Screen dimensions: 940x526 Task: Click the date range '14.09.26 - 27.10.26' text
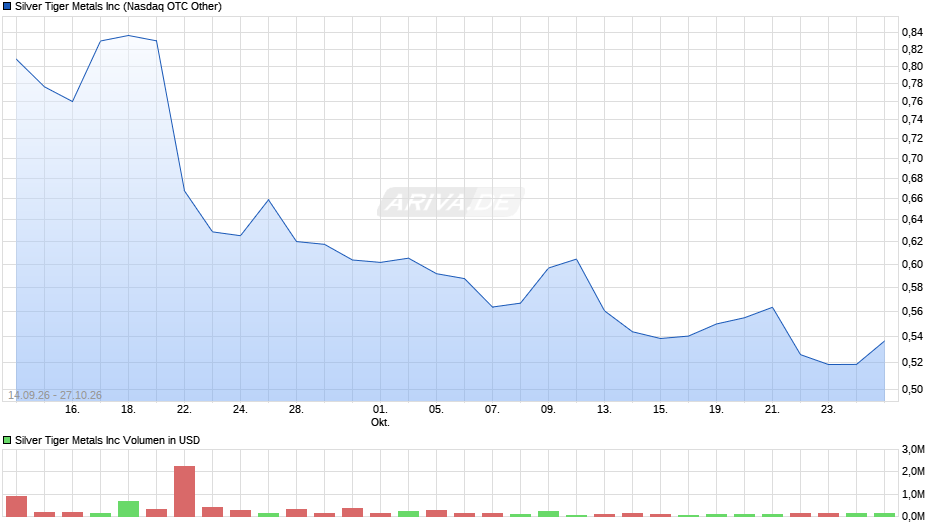click(55, 395)
